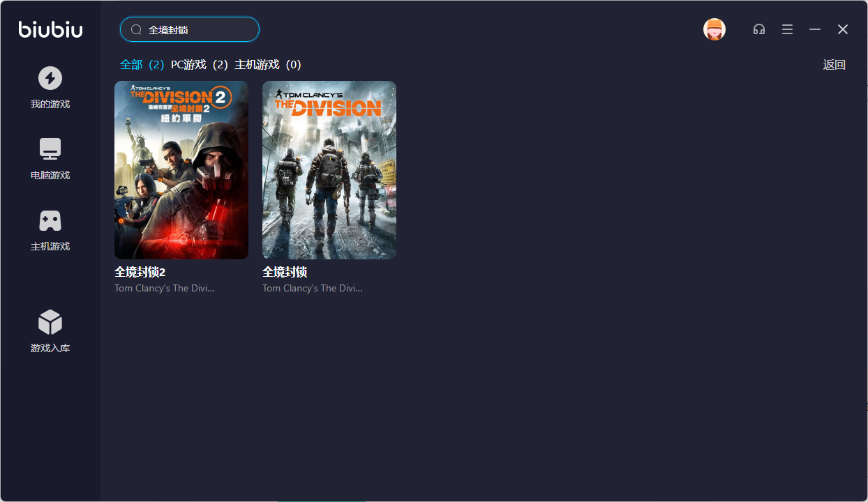Click the biubiu logo
868x502 pixels.
coord(50,29)
